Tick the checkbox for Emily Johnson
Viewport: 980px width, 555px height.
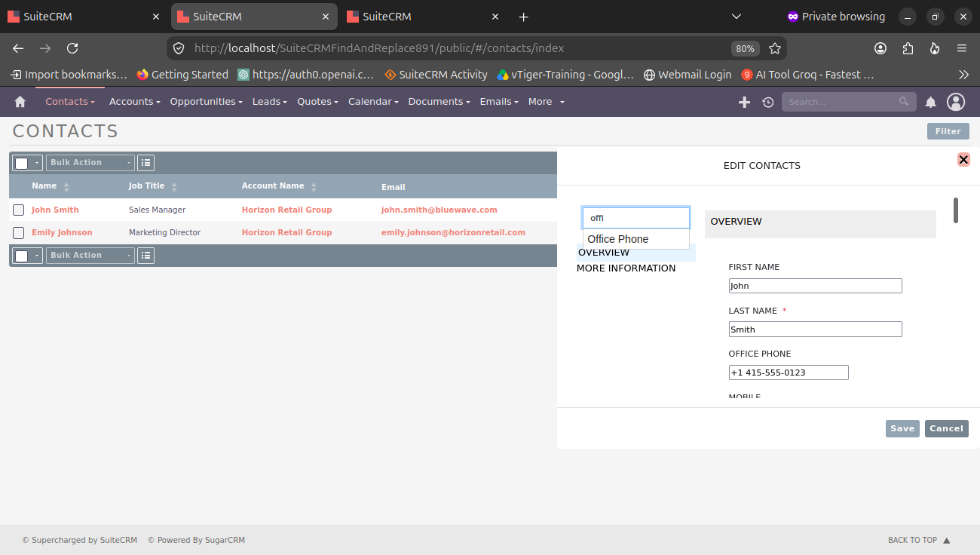point(19,232)
